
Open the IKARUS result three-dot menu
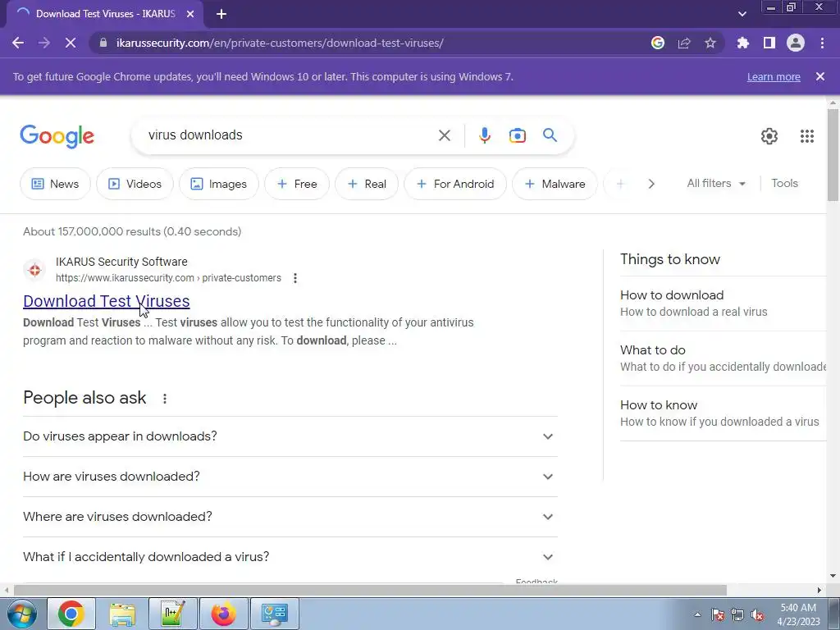coord(295,278)
